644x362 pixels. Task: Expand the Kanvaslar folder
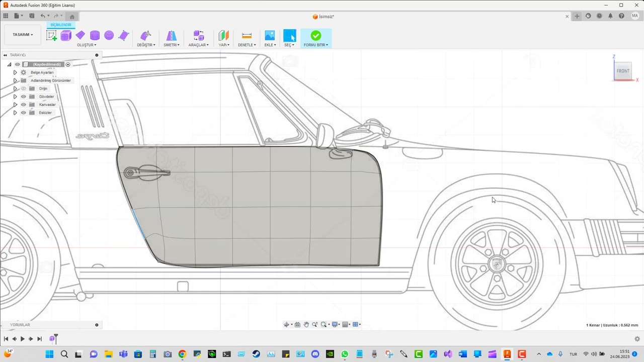(15, 105)
